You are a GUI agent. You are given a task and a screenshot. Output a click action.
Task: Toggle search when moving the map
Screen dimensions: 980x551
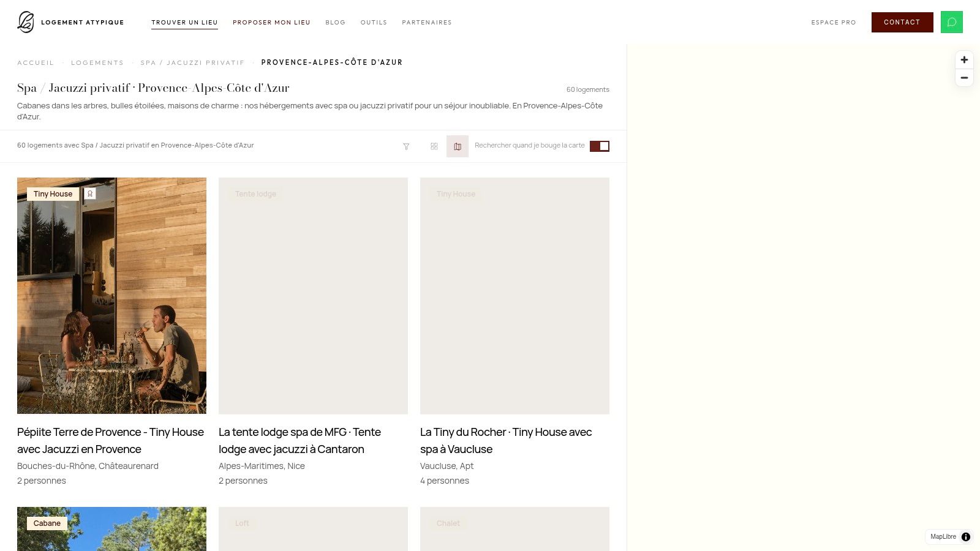coord(600,146)
